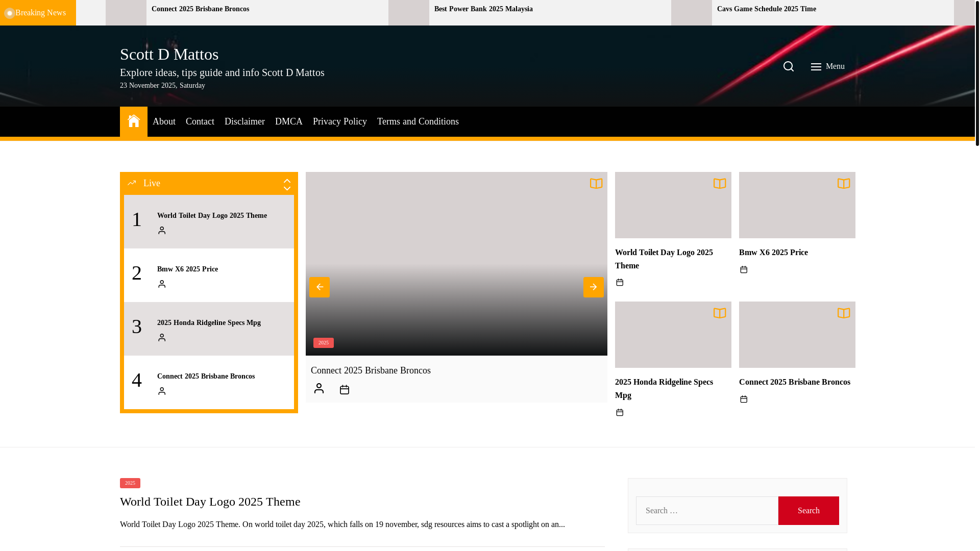This screenshot has height=551, width=980.
Task: Click thumbnail beside Cavs Game Schedule headline
Action: tap(692, 13)
